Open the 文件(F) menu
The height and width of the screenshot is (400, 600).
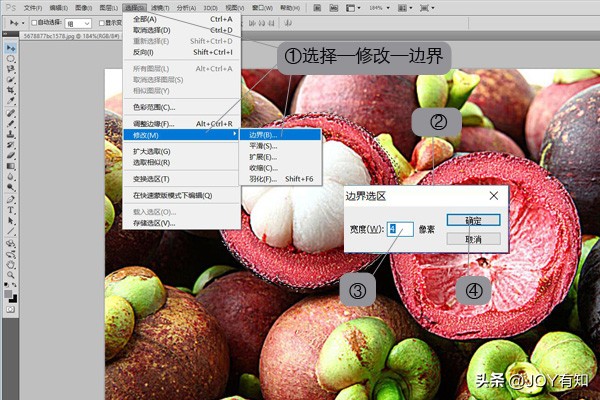33,8
